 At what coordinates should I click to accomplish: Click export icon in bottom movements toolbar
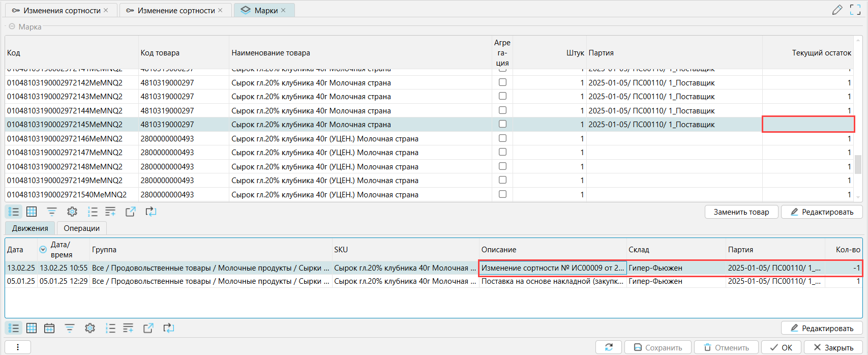[x=148, y=328]
